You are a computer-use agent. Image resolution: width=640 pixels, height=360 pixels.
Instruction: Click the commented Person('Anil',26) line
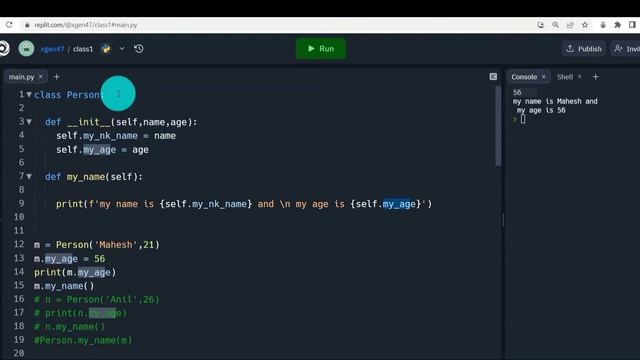(97, 300)
